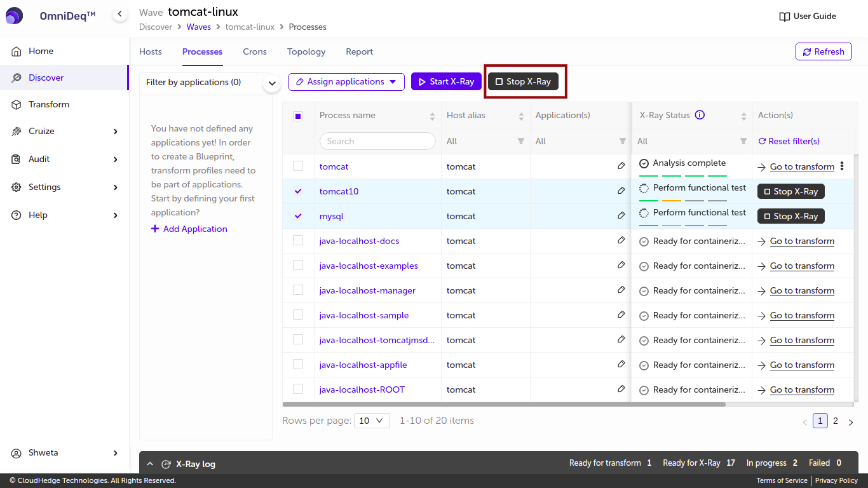The image size is (868, 488).
Task: Uncheck the tomcat10 row checkbox
Action: [x=298, y=191]
